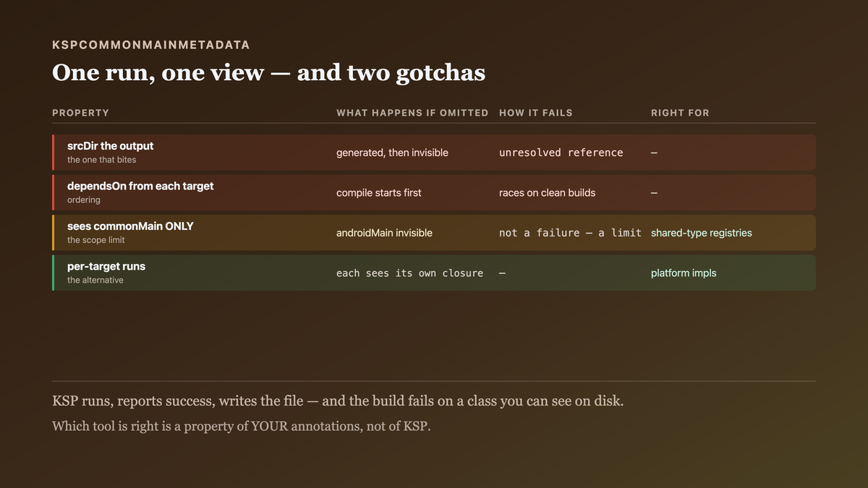Click the cell 'androidMain invisible'

(384, 233)
